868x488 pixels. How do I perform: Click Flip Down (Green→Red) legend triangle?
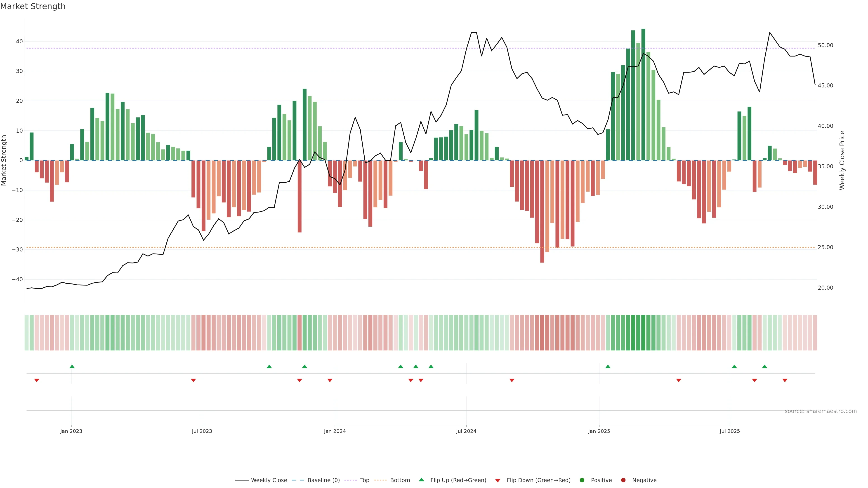point(498,481)
